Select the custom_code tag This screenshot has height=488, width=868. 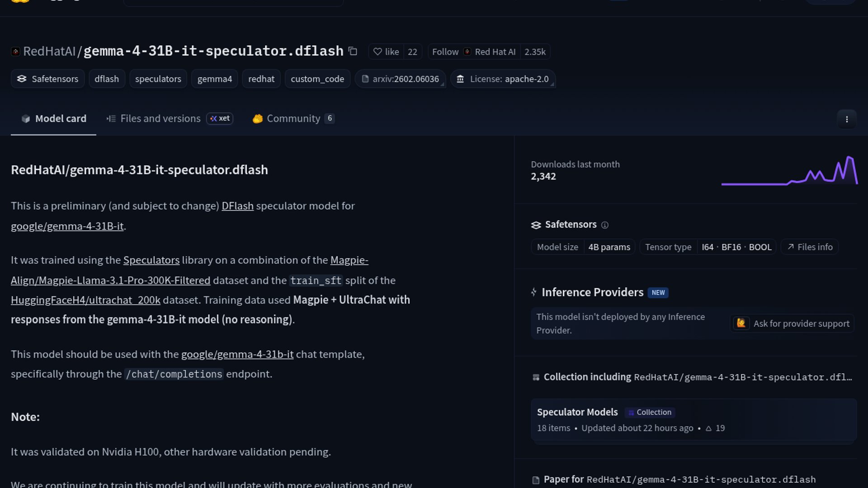[x=317, y=79]
